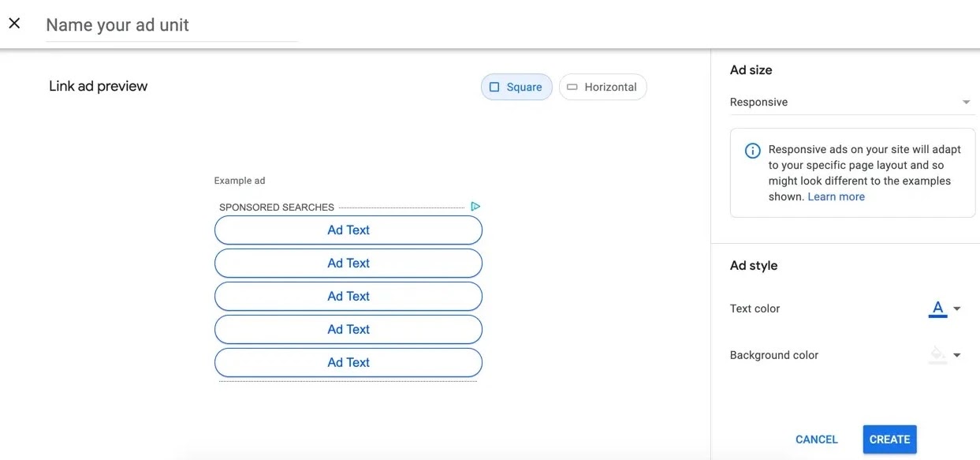The height and width of the screenshot is (460, 980).
Task: Click the third Ad Text pill
Action: (348, 297)
